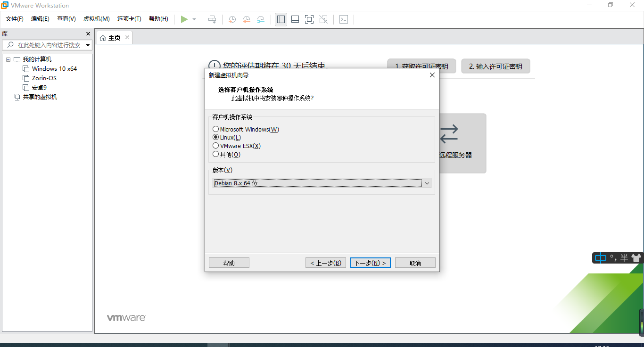Open the power options dropdown arrow
This screenshot has width=644, height=347.
[x=194, y=19]
